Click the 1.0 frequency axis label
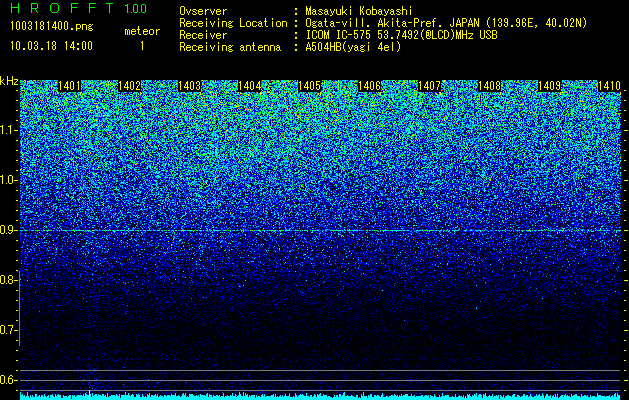The image size is (629, 400). tap(8, 180)
